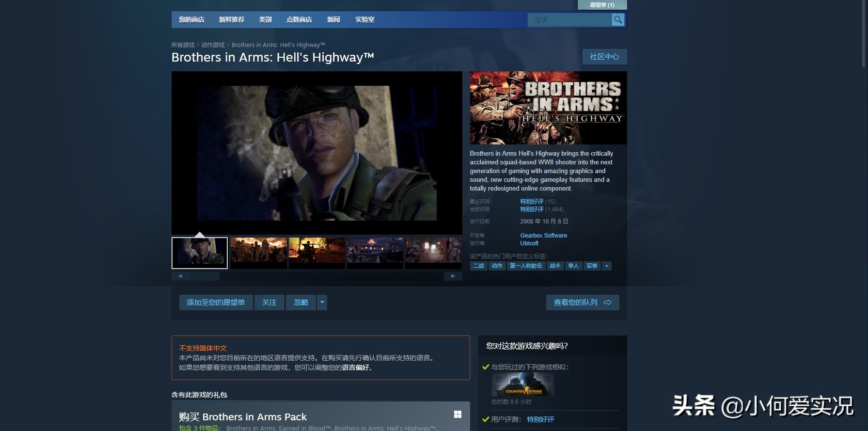Expand the dropdown arrow next to 忽略
The width and height of the screenshot is (868, 431).
(322, 303)
